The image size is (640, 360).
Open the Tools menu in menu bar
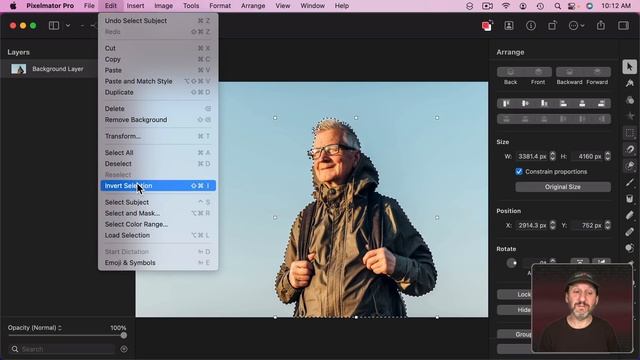[191, 6]
